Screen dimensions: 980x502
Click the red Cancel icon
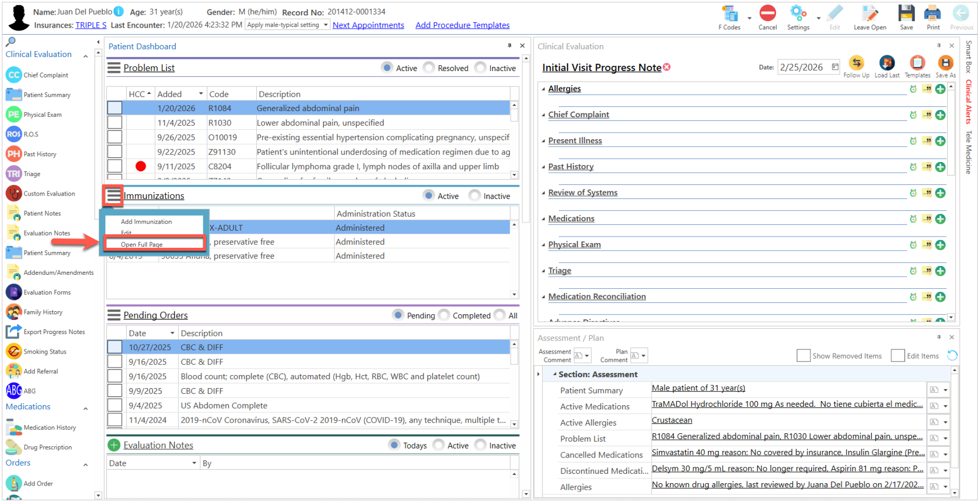tap(767, 13)
